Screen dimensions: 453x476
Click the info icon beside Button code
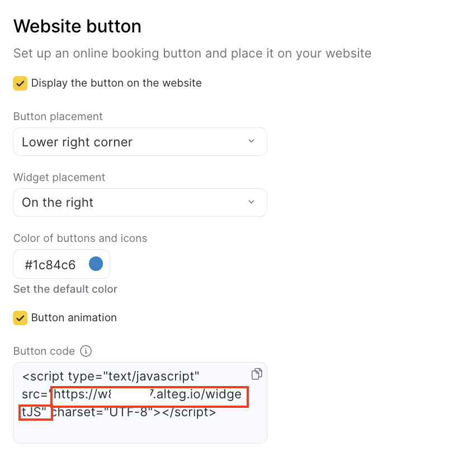pos(86,351)
